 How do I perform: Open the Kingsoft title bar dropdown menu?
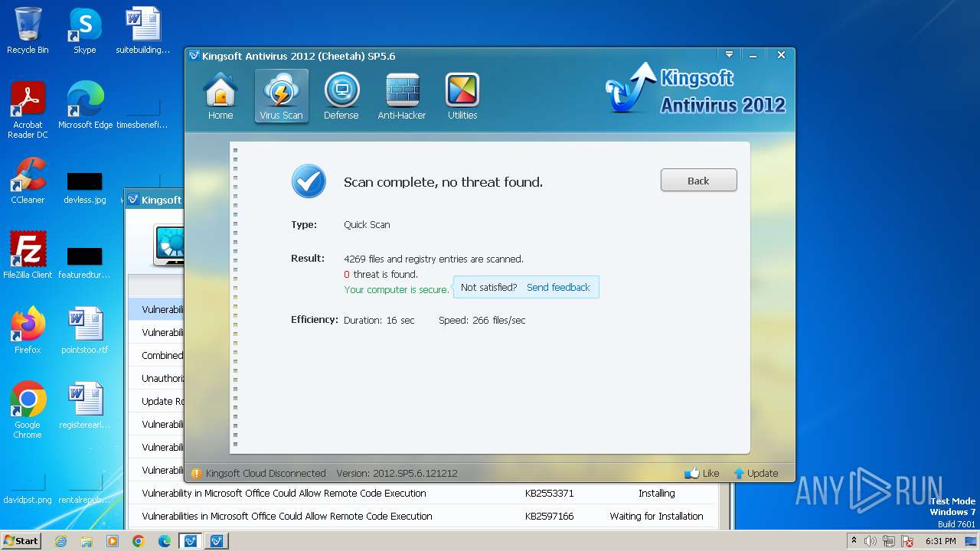[x=729, y=55]
